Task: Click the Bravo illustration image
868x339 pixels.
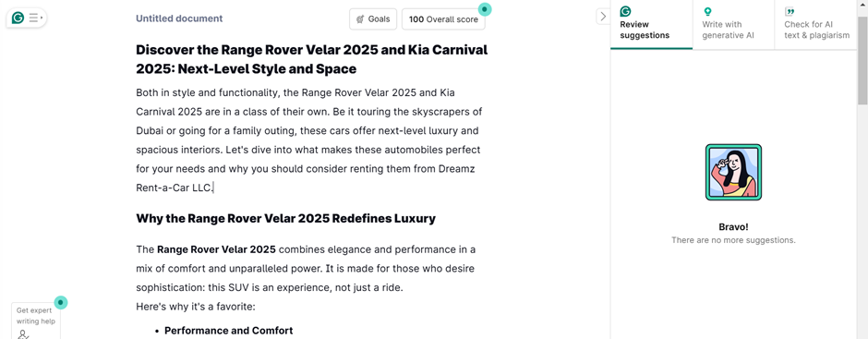Action: pyautogui.click(x=733, y=172)
